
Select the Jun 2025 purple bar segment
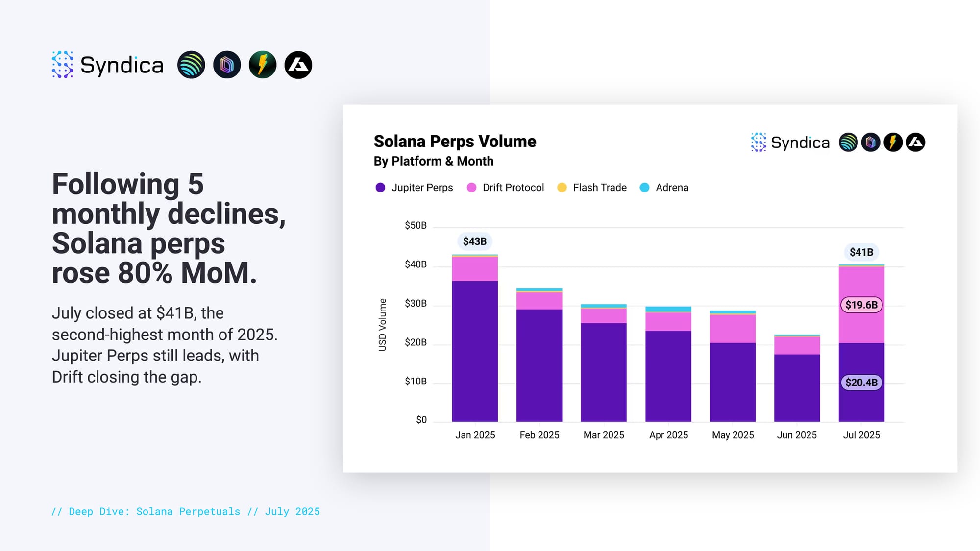click(x=797, y=388)
